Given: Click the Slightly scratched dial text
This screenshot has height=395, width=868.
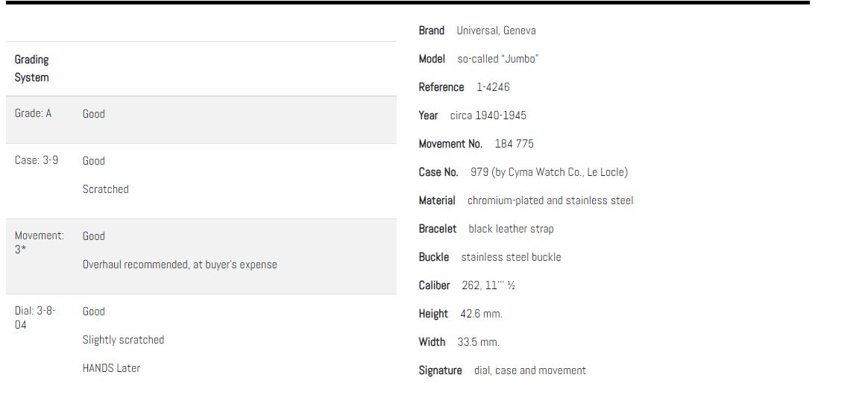Looking at the screenshot, I should pyautogui.click(x=123, y=340).
